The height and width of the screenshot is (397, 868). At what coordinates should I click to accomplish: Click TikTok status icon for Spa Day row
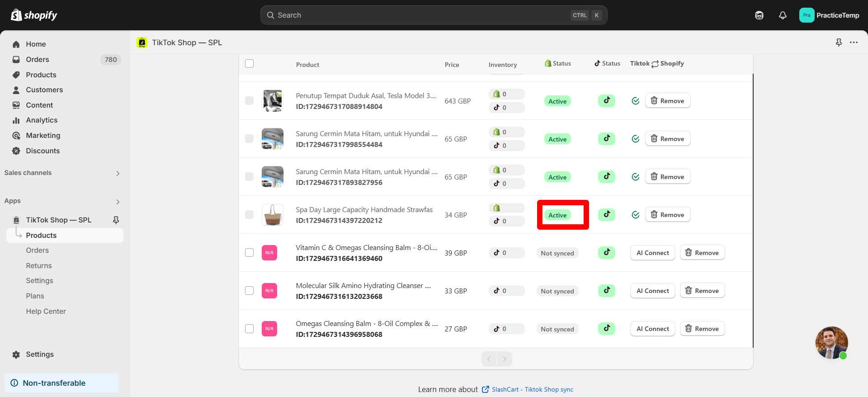click(607, 214)
